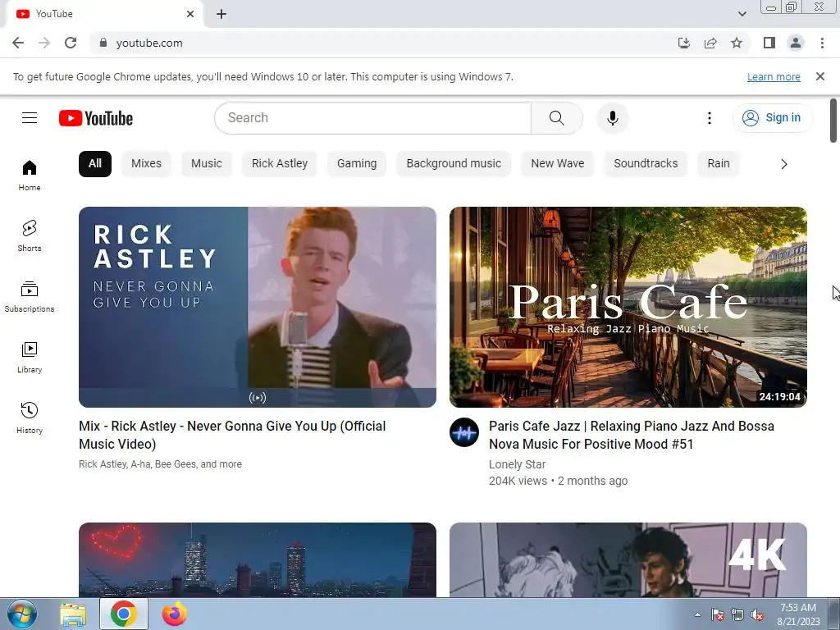
Task: Launch Firefox from the taskbar
Action: (174, 614)
